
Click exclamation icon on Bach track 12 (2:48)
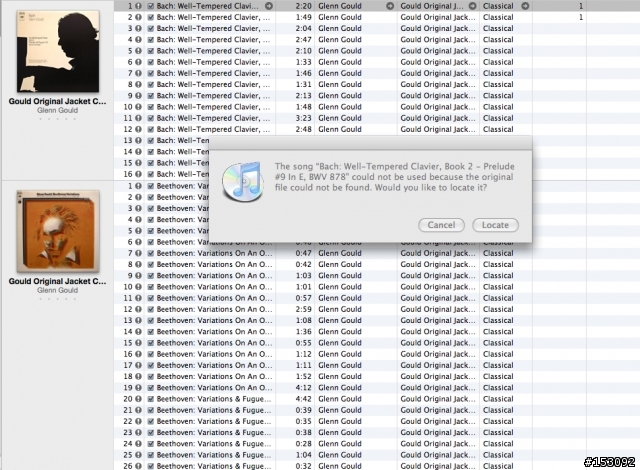[138, 129]
